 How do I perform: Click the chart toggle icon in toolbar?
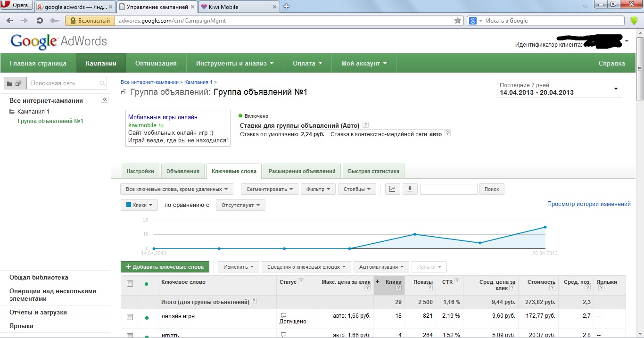click(x=392, y=189)
